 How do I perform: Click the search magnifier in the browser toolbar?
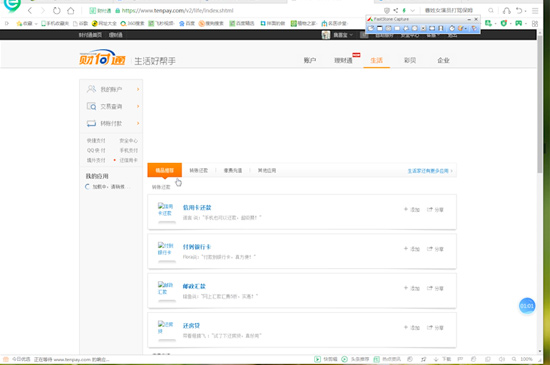491,11
